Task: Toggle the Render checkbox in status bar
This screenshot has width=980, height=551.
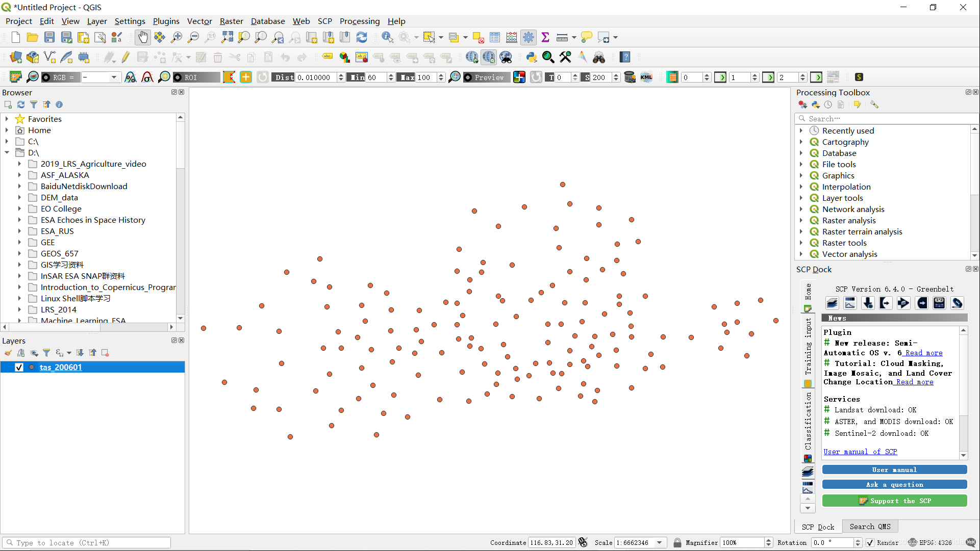Action: pyautogui.click(x=870, y=543)
